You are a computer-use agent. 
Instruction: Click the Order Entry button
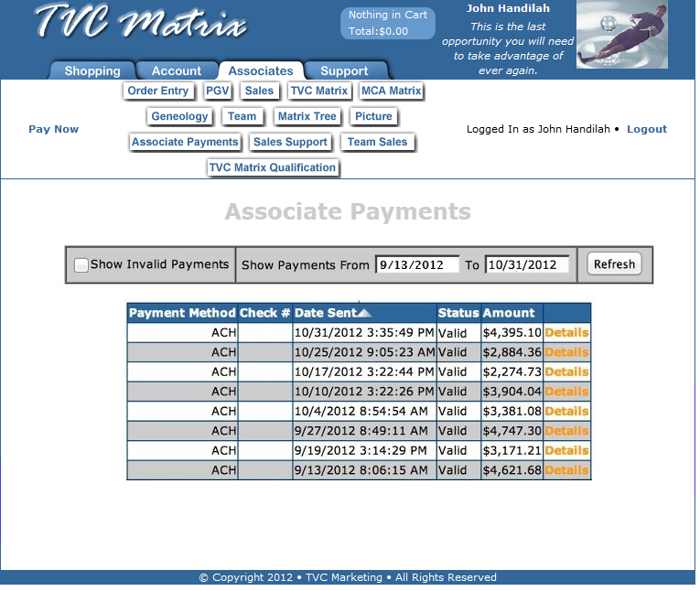158,91
